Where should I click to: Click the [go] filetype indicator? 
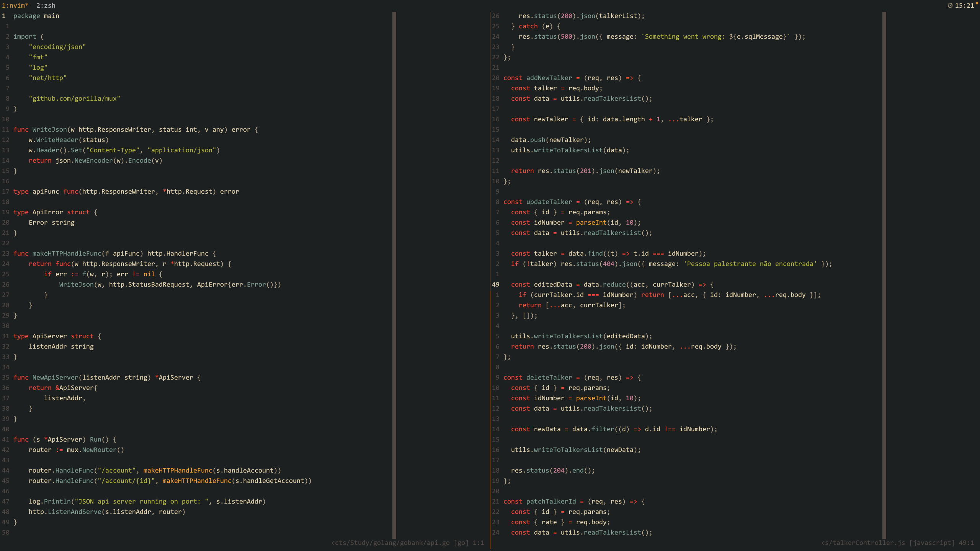click(461, 543)
